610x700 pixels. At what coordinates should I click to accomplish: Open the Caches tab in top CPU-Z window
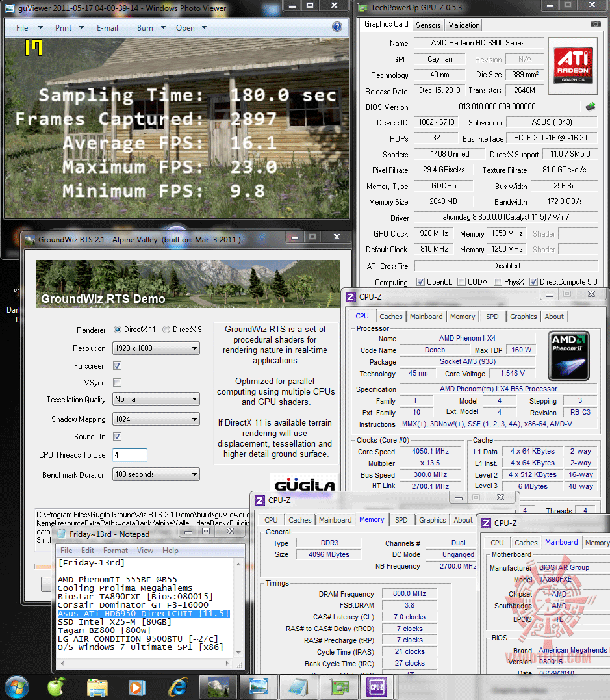click(x=391, y=317)
